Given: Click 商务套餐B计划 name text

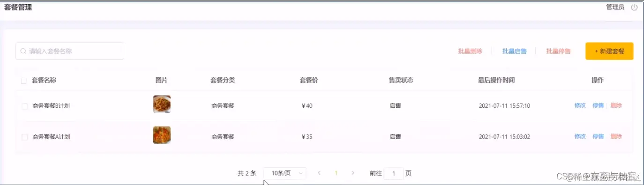Looking at the screenshot, I should 51,106.
